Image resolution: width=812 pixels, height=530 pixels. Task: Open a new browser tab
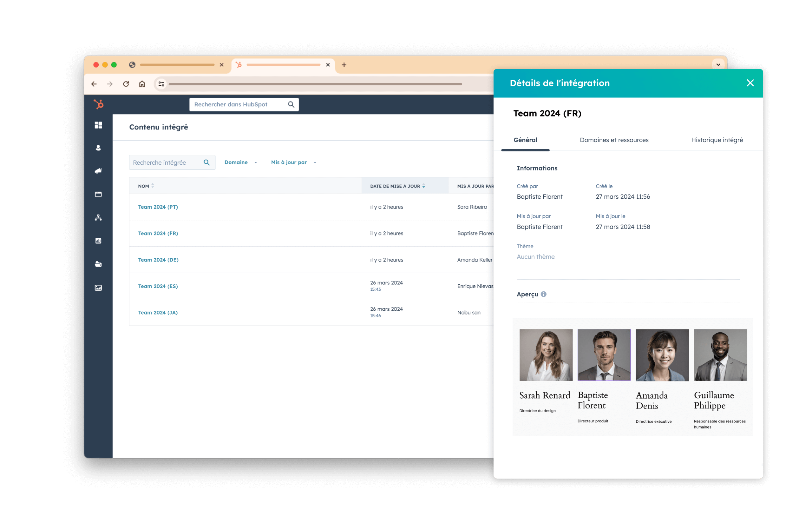[x=344, y=65]
